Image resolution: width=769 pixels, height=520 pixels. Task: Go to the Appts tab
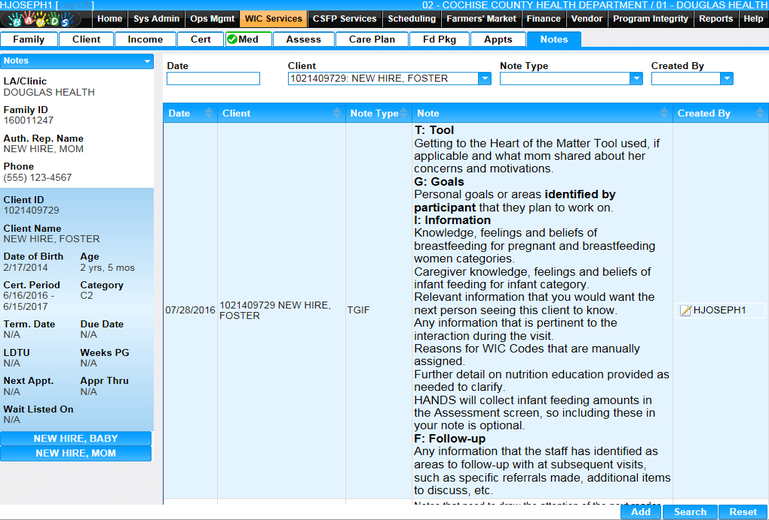[x=497, y=40]
